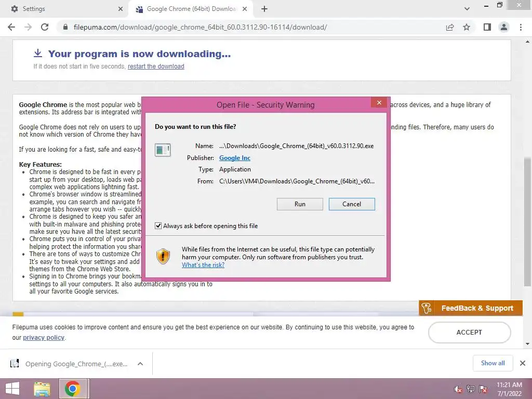The image size is (532, 399).
Task: Click the vertical scrollbar thumb
Action: [x=527, y=221]
